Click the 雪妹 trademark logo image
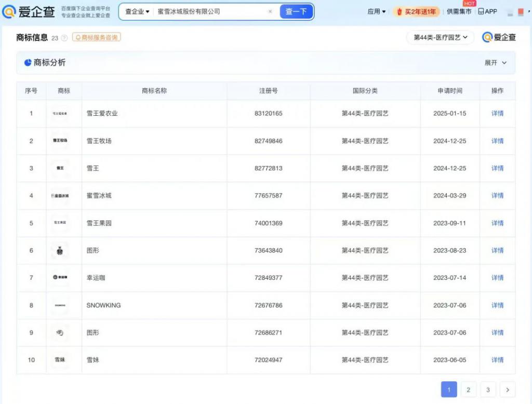This screenshot has height=404, width=532. (x=60, y=360)
